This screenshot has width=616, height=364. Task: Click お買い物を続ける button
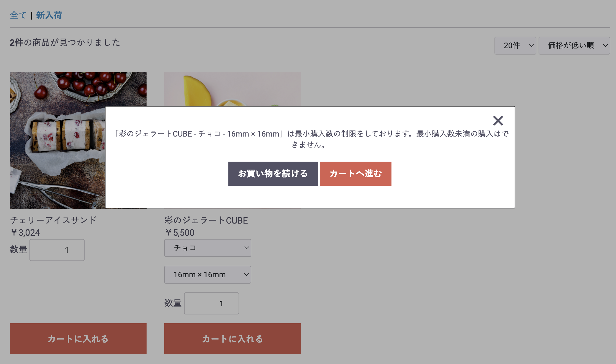[x=273, y=174]
